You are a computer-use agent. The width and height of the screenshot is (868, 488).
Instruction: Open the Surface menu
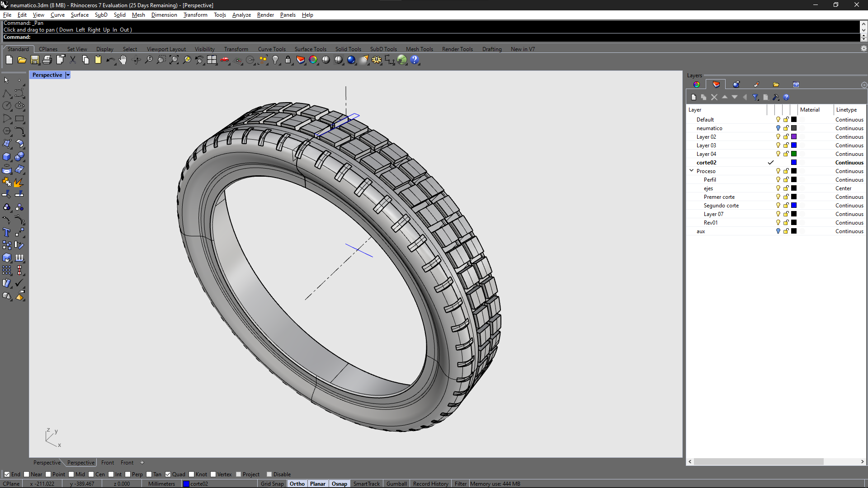(x=80, y=15)
